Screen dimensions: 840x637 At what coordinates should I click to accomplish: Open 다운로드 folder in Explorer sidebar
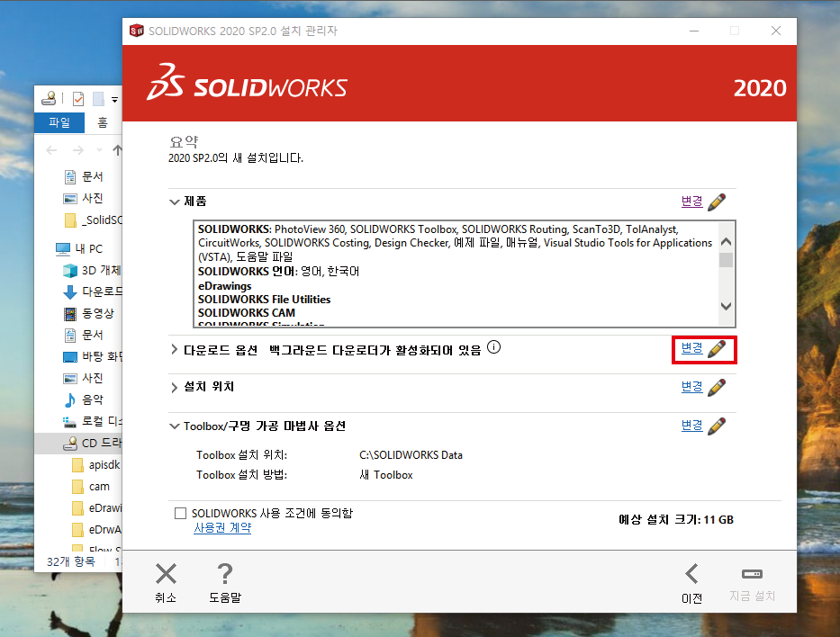92,292
